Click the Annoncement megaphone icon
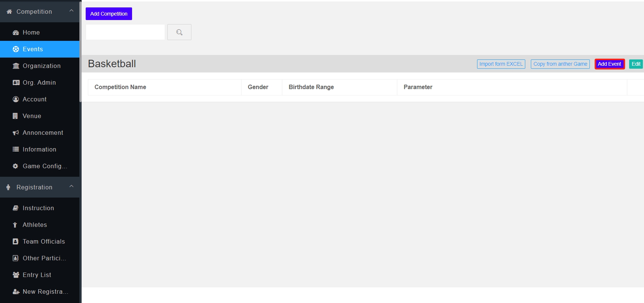The height and width of the screenshot is (303, 644). coord(16,133)
